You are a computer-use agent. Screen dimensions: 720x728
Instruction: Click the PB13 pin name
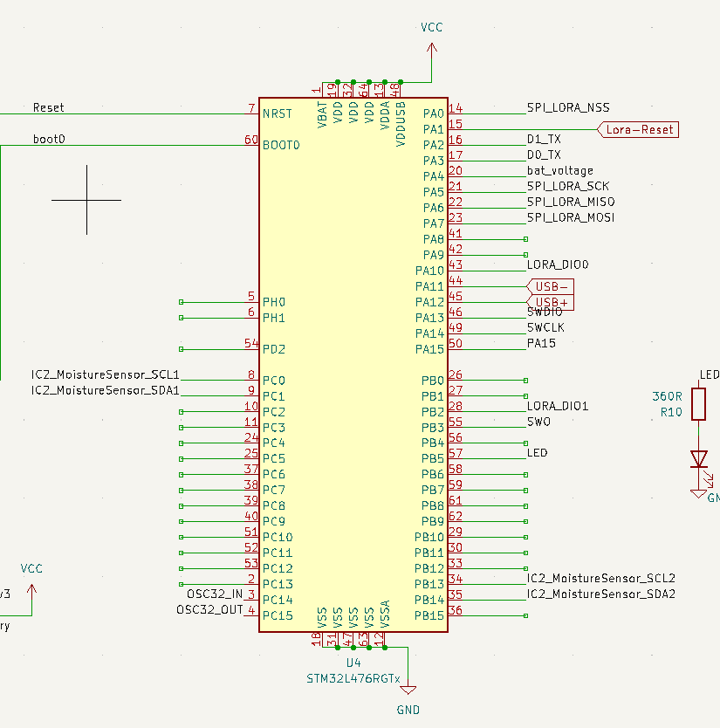(x=429, y=584)
